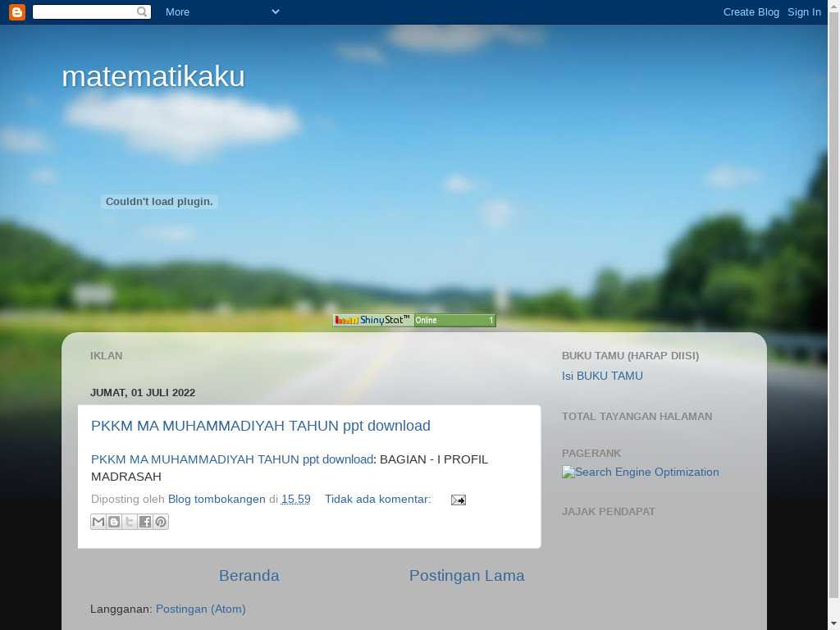Click the Couldn't load plugin placeholder
The width and height of the screenshot is (840, 630).
tap(159, 202)
